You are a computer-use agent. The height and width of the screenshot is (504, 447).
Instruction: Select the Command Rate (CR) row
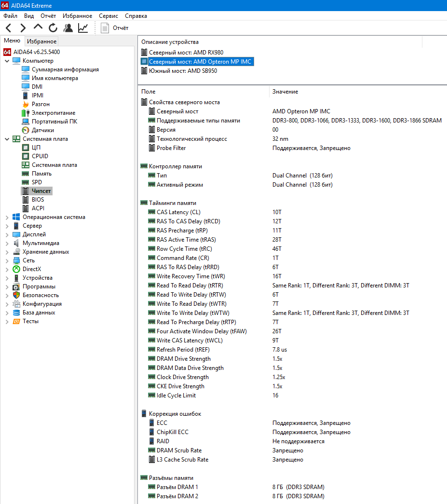tap(292, 258)
